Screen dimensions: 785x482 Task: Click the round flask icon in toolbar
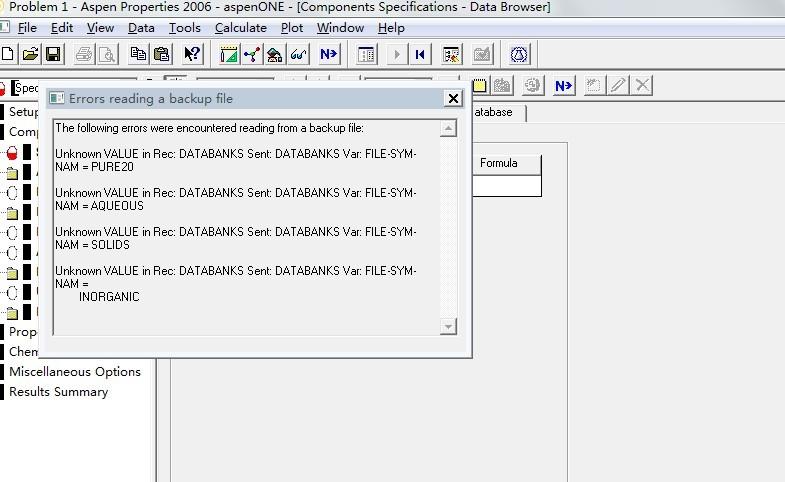519,54
